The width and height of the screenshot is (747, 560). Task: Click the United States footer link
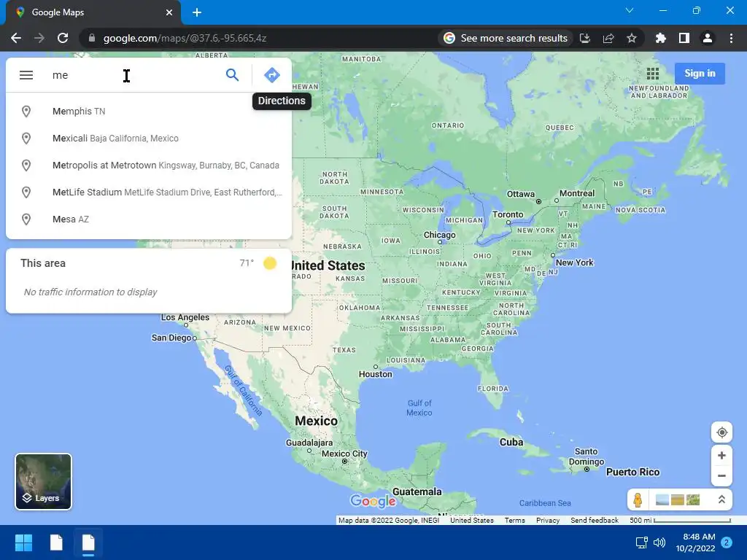point(472,521)
